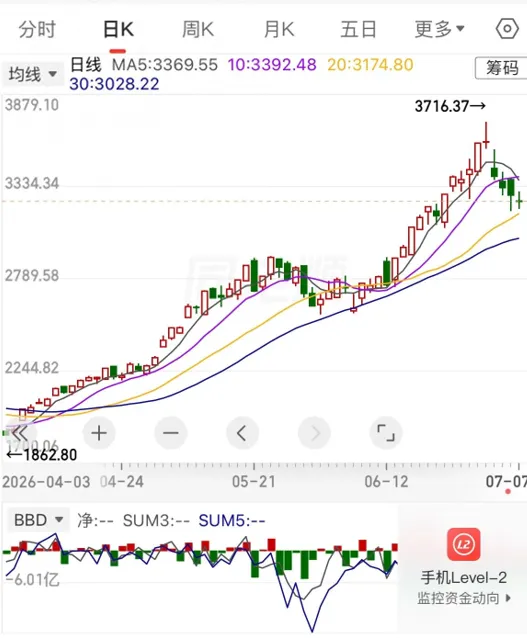Tap the 2244.82 axis label
527x638 pixels.
tap(32, 368)
